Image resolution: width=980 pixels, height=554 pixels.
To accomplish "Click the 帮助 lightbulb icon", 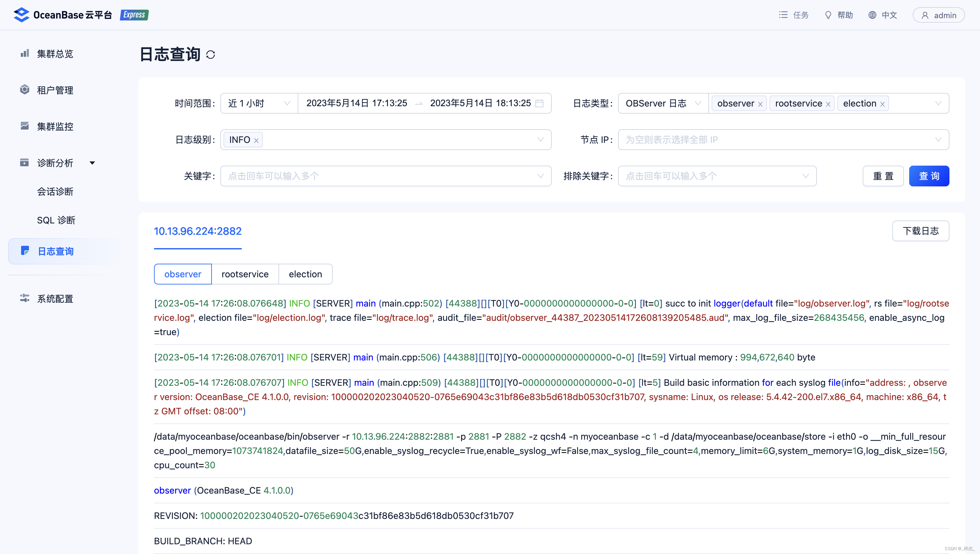I will click(x=828, y=15).
